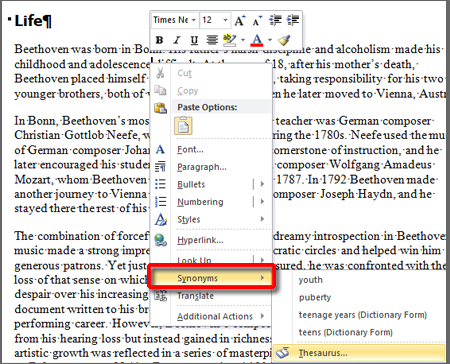Apply the text highlight color marker
This screenshot has width=450, height=364.
(229, 40)
